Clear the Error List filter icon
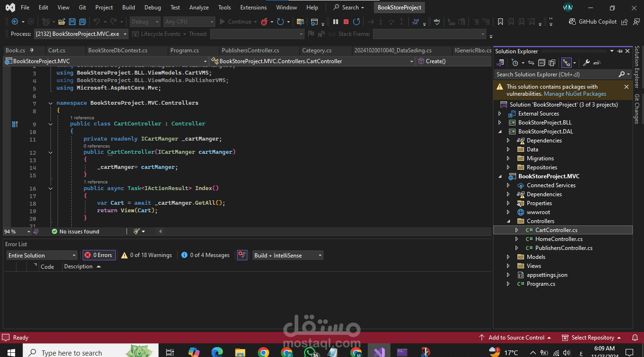 click(242, 255)
